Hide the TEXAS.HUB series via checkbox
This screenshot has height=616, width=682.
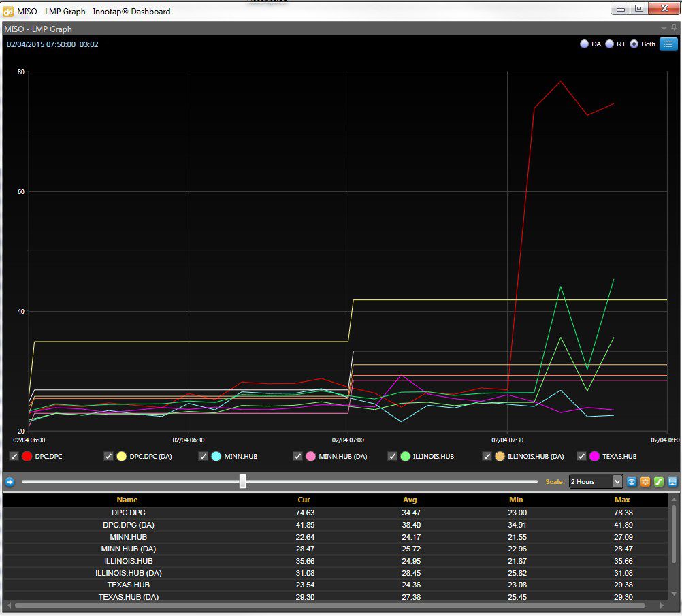coord(581,456)
